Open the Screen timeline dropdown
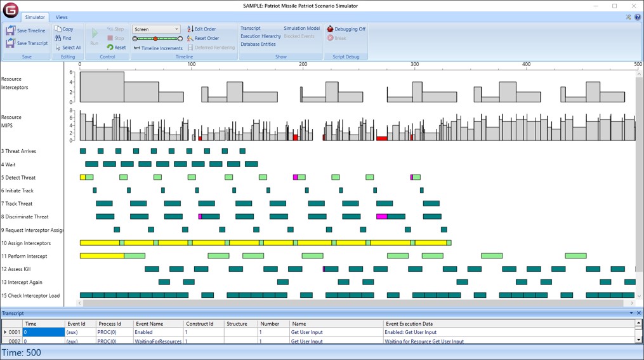 (x=176, y=29)
